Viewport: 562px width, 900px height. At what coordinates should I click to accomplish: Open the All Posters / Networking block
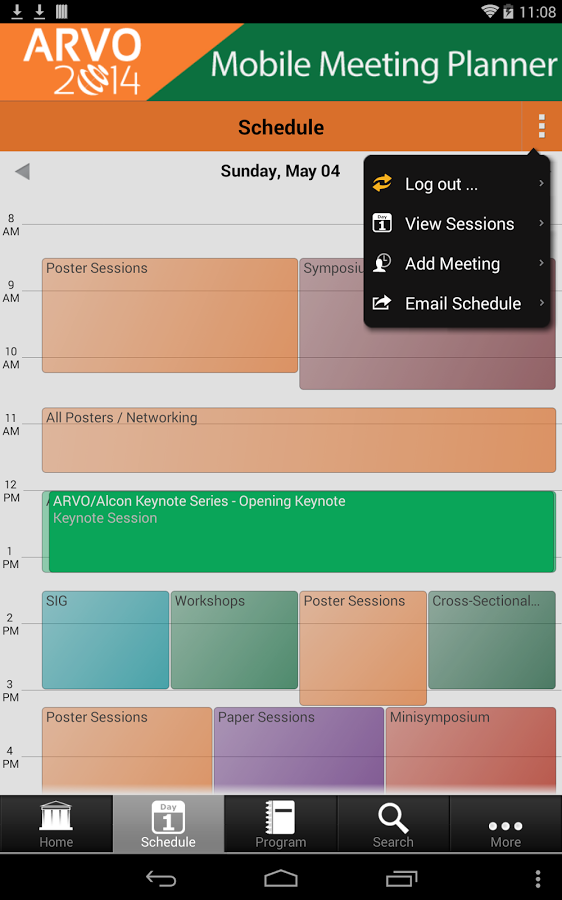(x=299, y=440)
